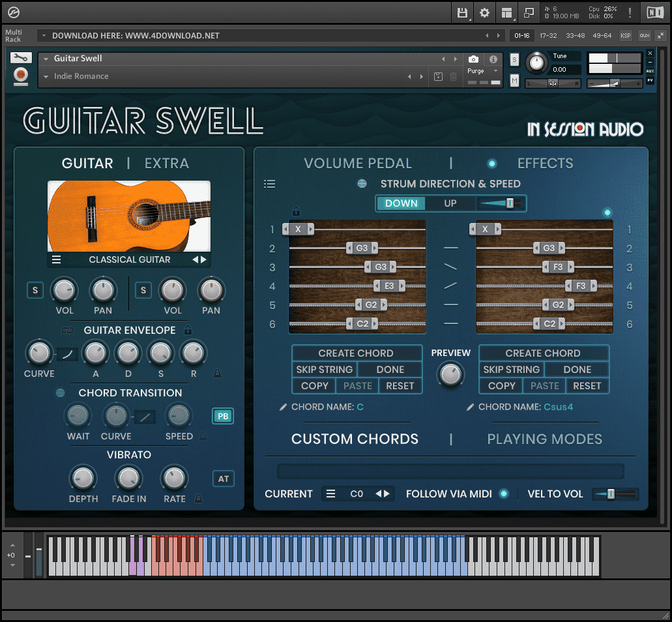Open the Purge dropdown menu
Viewport: 672px width, 622px height.
click(495, 70)
